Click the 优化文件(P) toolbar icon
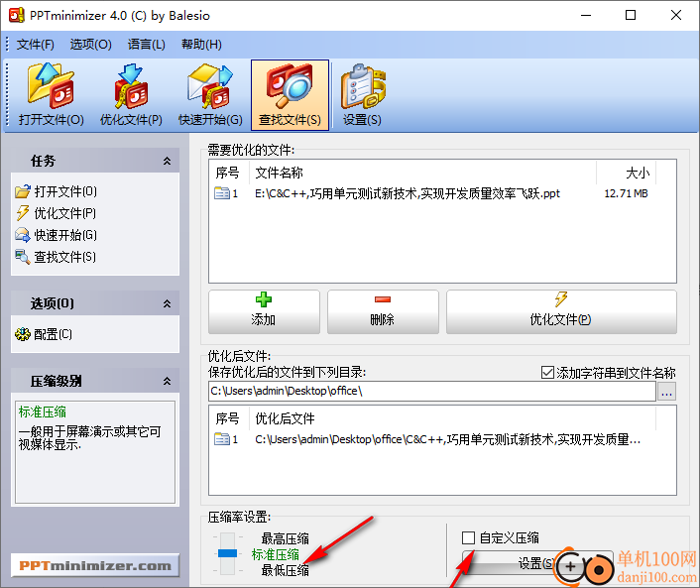700x588 pixels. point(130,95)
